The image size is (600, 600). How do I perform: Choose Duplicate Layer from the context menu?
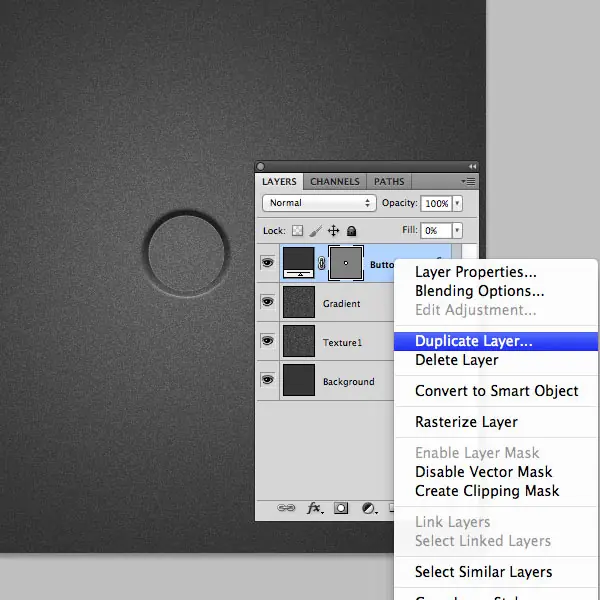pos(474,341)
